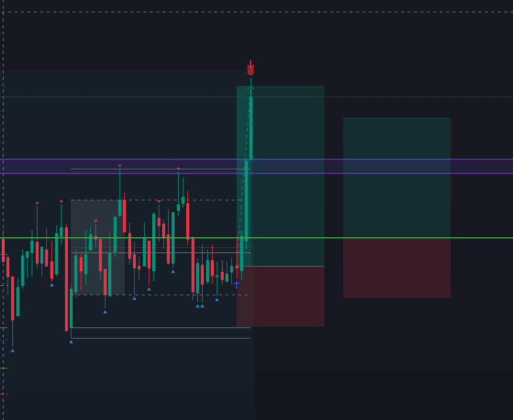
Task: Click the pair of blue triangles under the pullback candles
Action: click(x=200, y=306)
